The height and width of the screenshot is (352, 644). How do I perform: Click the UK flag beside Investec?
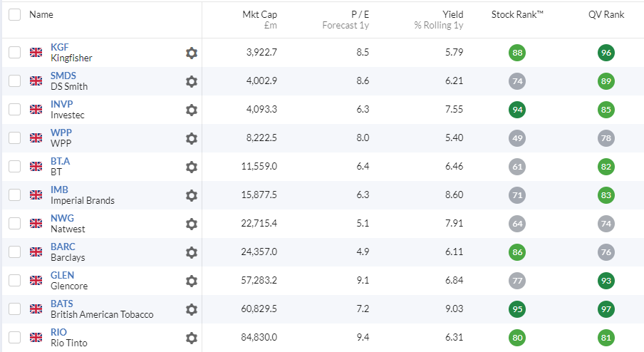[x=36, y=109]
